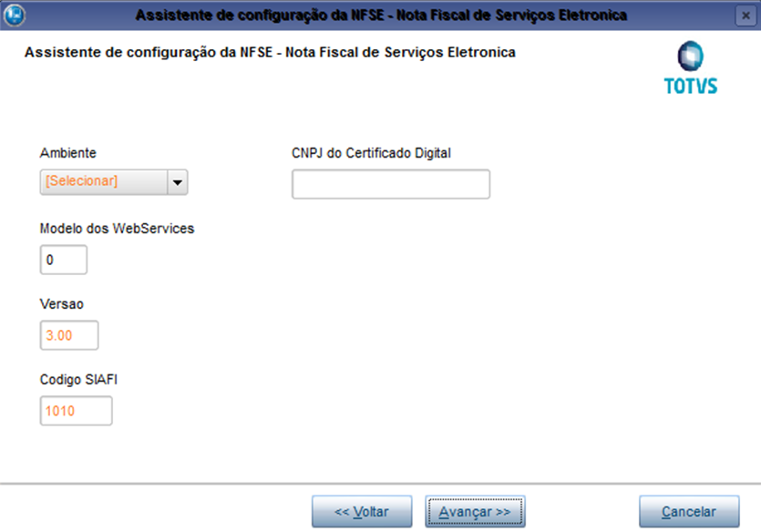
Task: Click the Ambiente label
Action: tap(68, 153)
